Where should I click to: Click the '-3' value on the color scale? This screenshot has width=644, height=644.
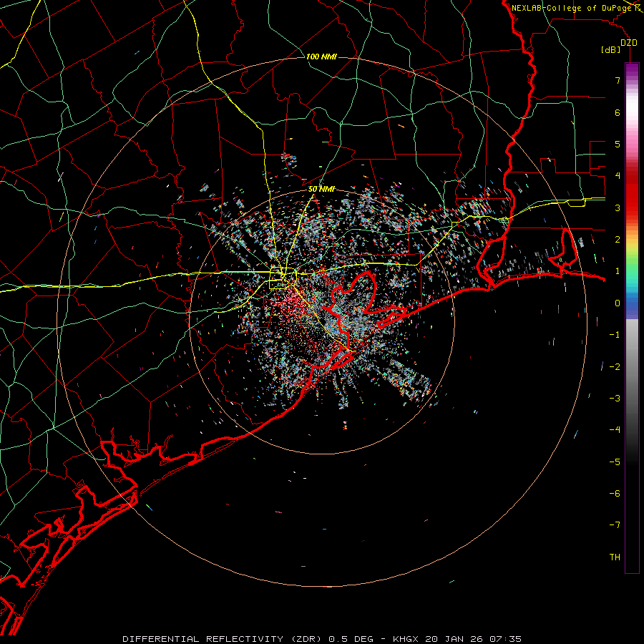click(x=615, y=398)
